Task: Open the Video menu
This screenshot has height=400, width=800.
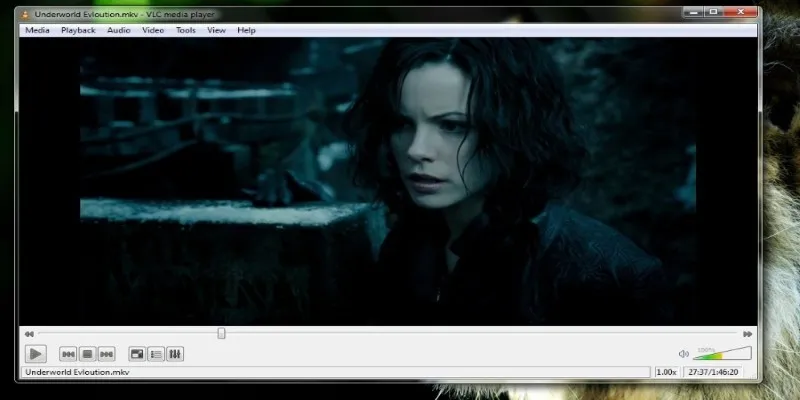Action: click(x=153, y=30)
